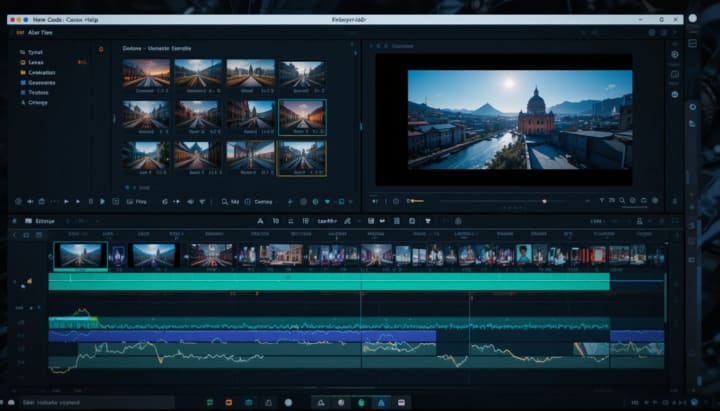Screen dimensions: 720x411
Task: Select the portrait clip with the teal background
Action: point(523,254)
